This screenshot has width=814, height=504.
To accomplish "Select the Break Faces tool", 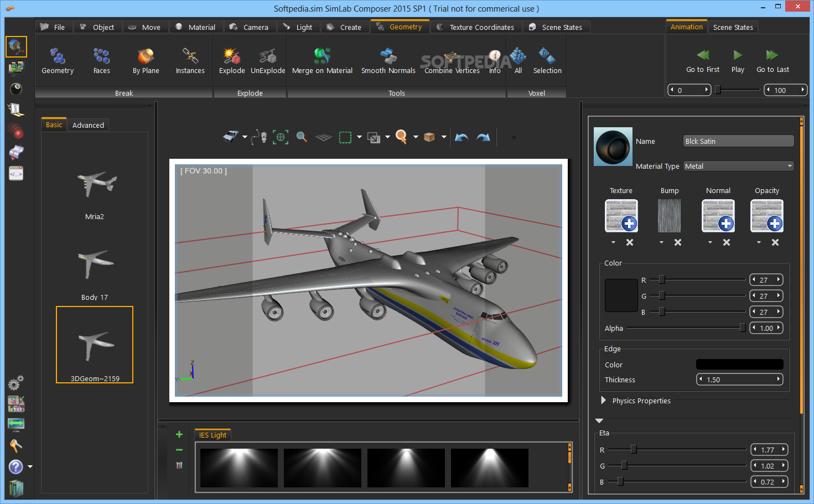I will pyautogui.click(x=102, y=61).
